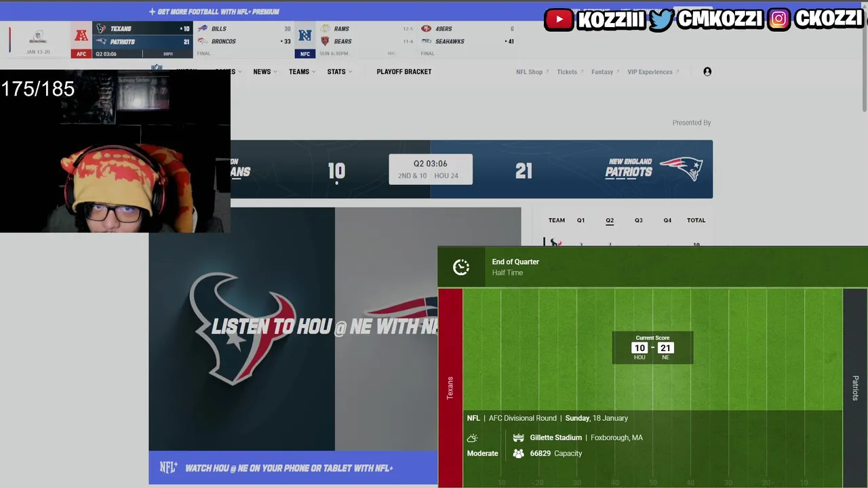This screenshot has height=488, width=868.
Task: Click Watch HOU @ NE with NFL+ banner
Action: [293, 468]
